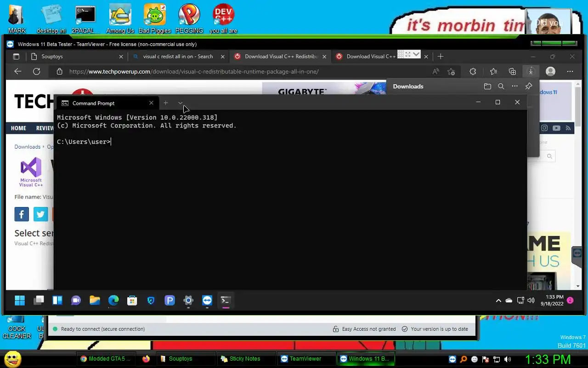Click the RSS feed icon on TechPowerUp

pos(568,128)
